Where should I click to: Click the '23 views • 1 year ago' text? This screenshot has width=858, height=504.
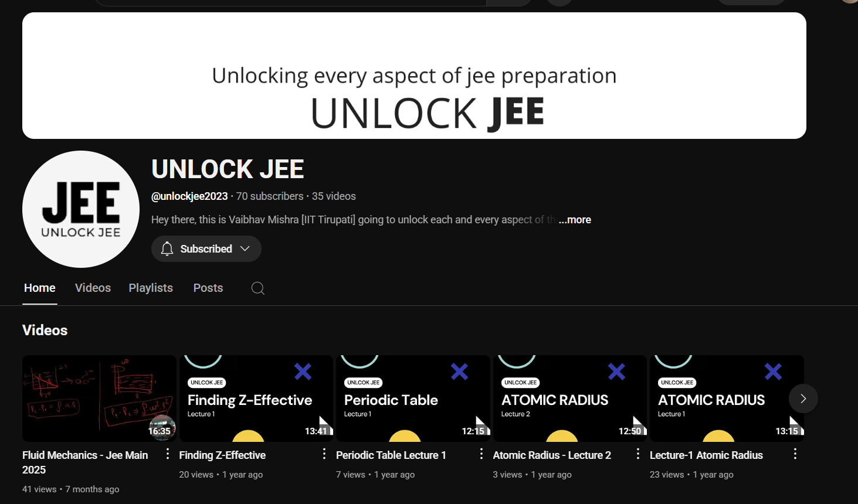(x=691, y=475)
